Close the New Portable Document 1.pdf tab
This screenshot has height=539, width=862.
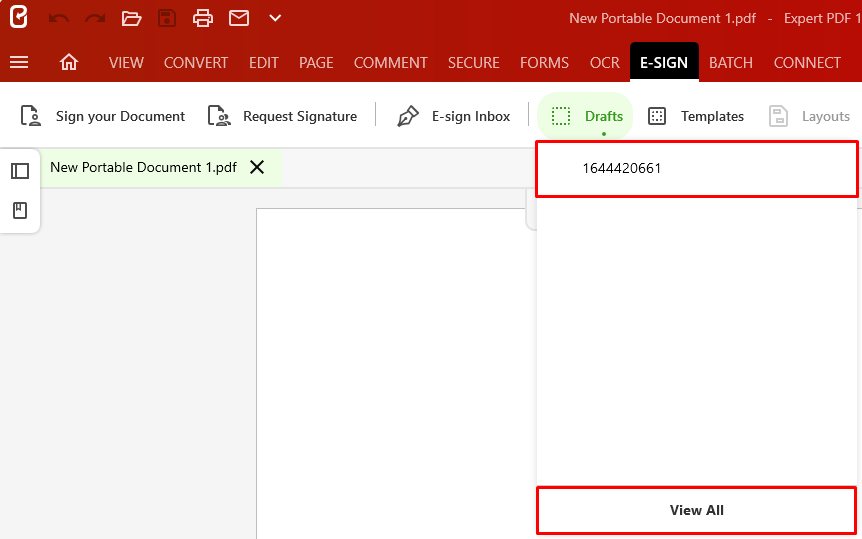coord(257,167)
